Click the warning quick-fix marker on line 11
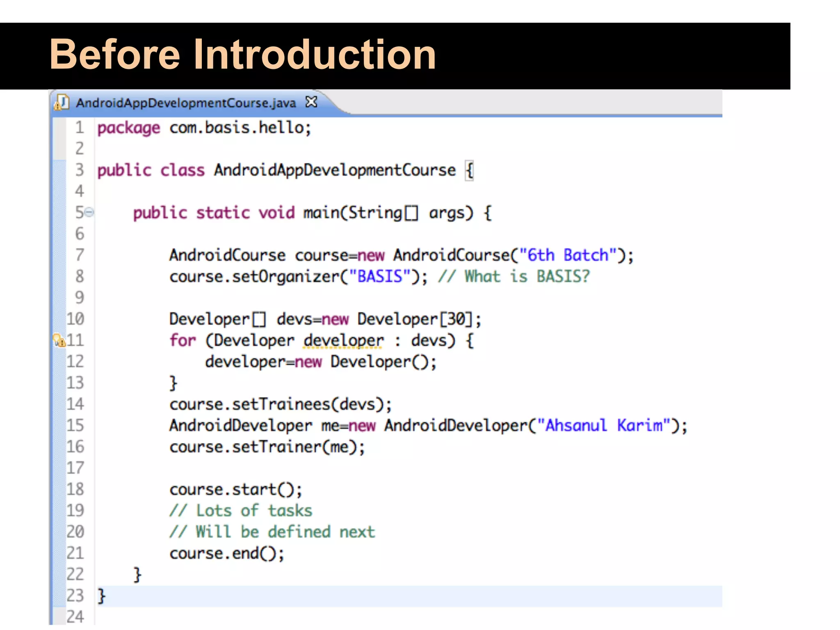Viewport: 840px width, 630px height. [59, 340]
